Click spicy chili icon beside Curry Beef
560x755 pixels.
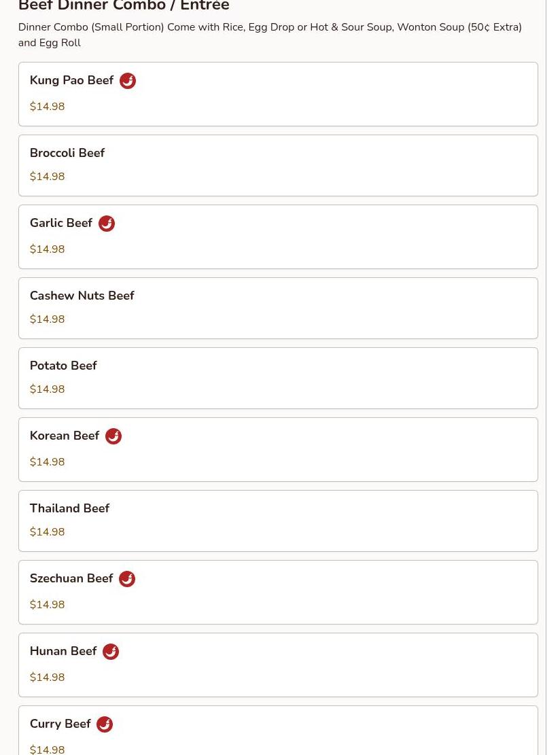point(105,724)
